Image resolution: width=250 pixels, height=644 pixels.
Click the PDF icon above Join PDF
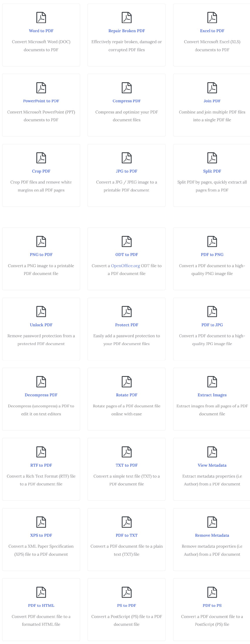click(212, 88)
